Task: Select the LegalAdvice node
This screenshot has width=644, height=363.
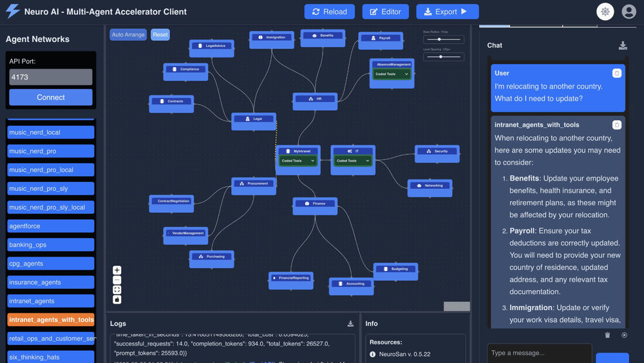Action: tap(211, 48)
